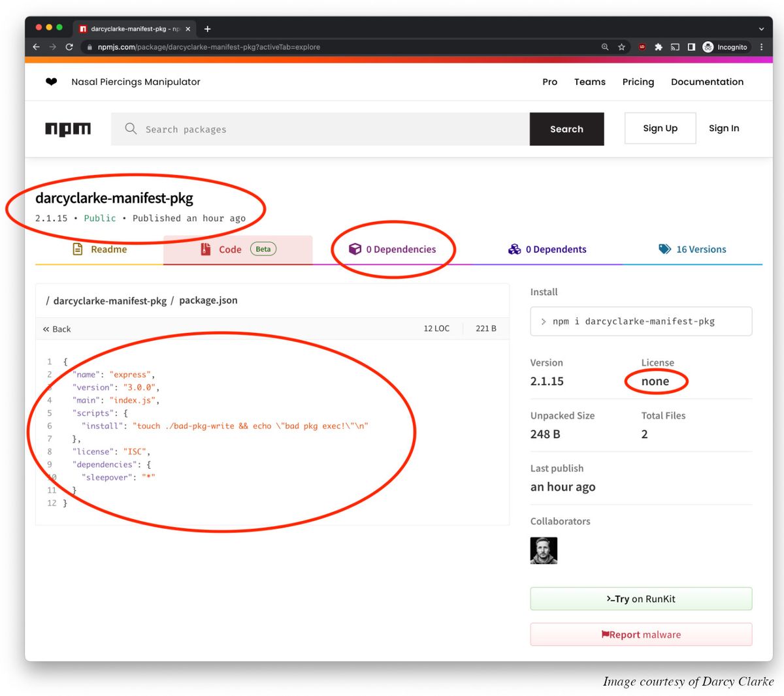Screen dimensions: 784x696
Task: Click the cast media icon
Action: [x=675, y=47]
